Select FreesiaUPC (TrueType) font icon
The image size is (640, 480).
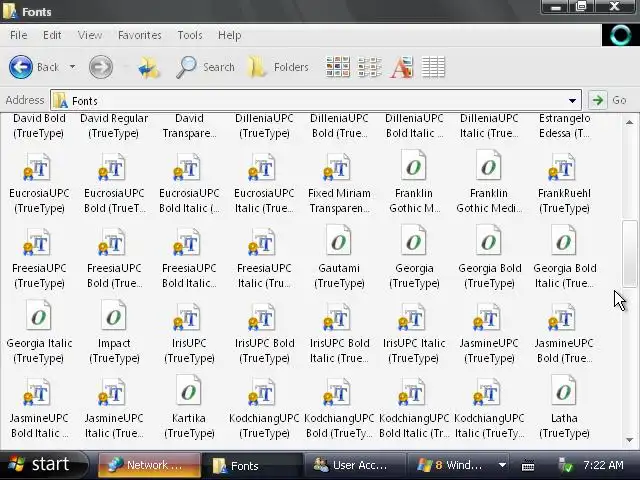pyautogui.click(x=37, y=242)
